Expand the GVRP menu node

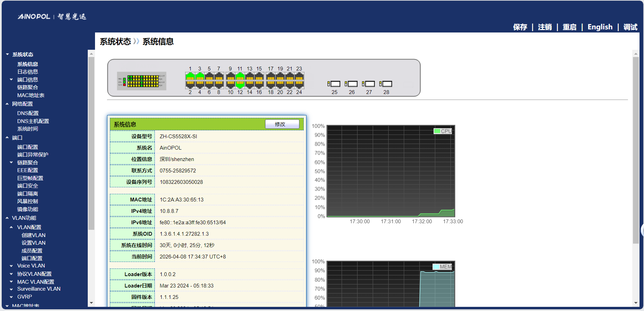11,297
